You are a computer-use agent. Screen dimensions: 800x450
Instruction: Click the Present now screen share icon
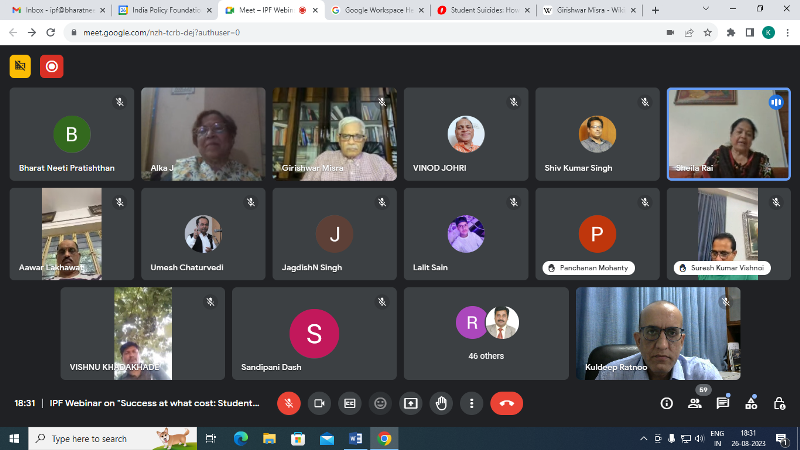(410, 403)
